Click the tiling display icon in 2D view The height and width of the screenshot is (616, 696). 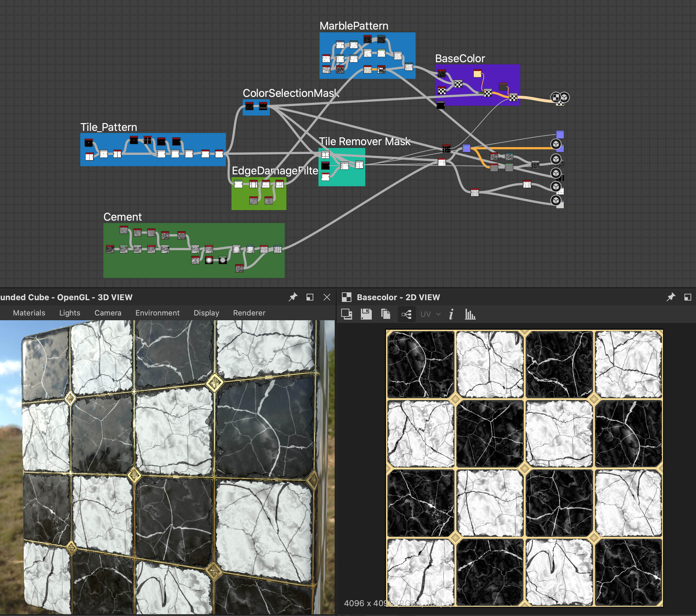click(x=347, y=314)
